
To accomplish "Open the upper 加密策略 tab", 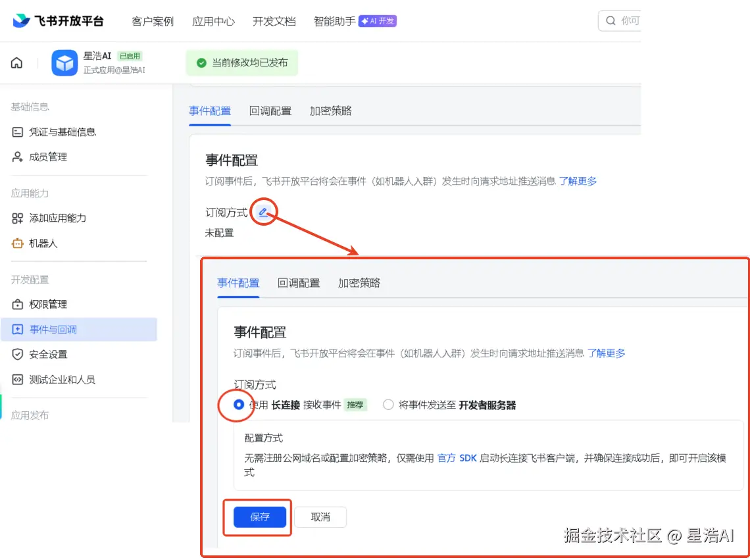I will click(x=330, y=111).
